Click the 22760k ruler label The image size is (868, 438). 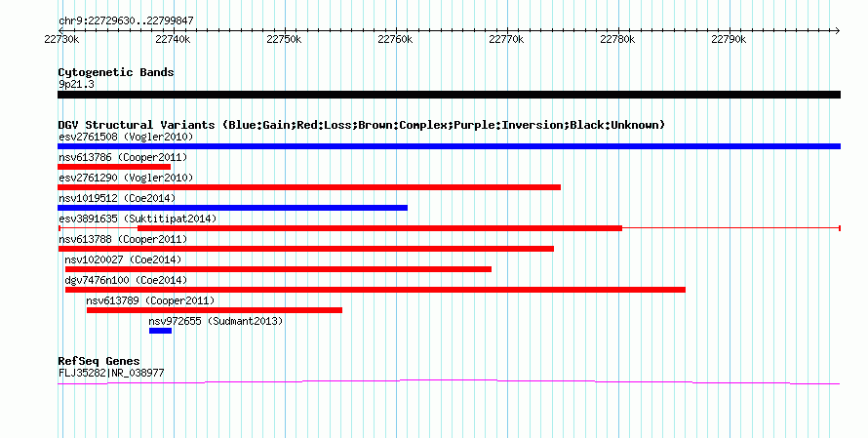pyautogui.click(x=395, y=39)
